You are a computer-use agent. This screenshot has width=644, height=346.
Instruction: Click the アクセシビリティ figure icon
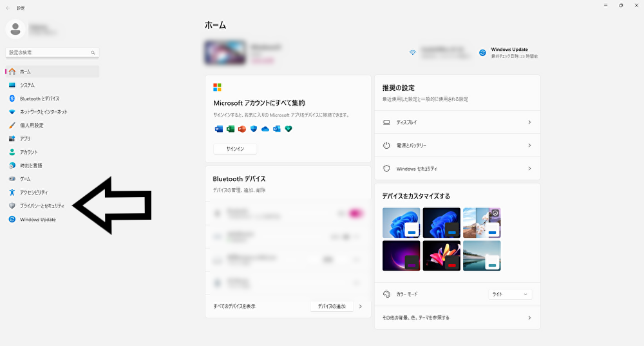pos(12,192)
